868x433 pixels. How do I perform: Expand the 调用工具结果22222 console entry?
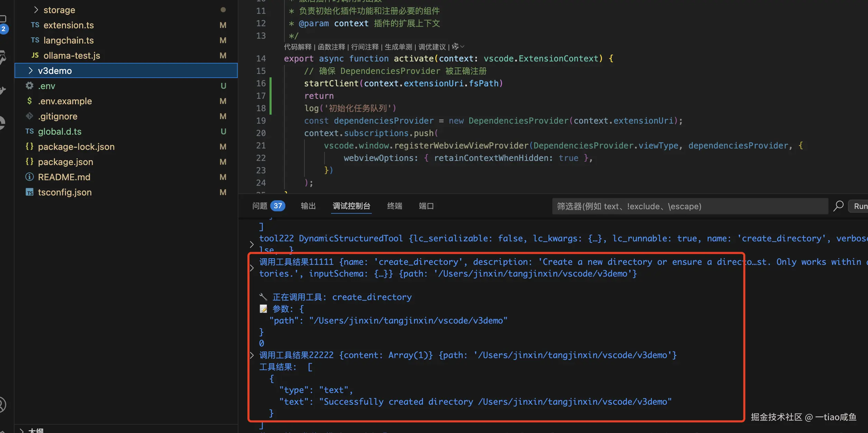pyautogui.click(x=252, y=355)
